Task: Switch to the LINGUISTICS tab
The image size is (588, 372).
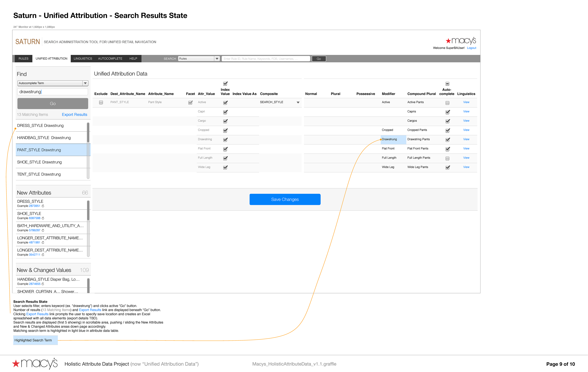Action: [x=83, y=59]
